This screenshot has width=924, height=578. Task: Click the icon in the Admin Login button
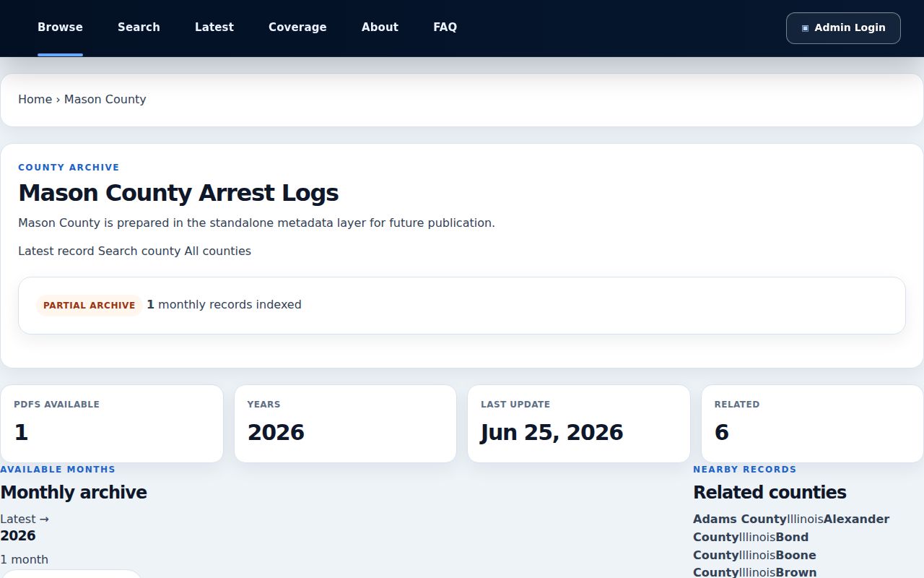click(805, 28)
